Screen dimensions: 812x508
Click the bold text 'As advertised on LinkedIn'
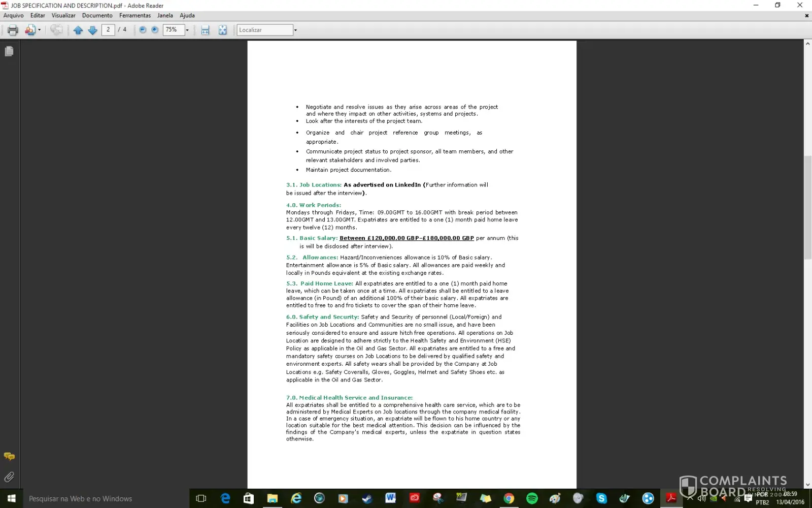click(382, 185)
